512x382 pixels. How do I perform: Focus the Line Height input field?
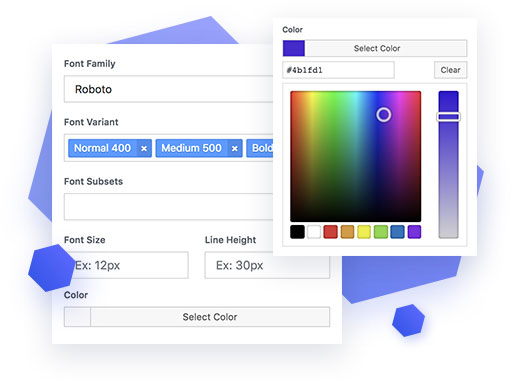pyautogui.click(x=267, y=265)
